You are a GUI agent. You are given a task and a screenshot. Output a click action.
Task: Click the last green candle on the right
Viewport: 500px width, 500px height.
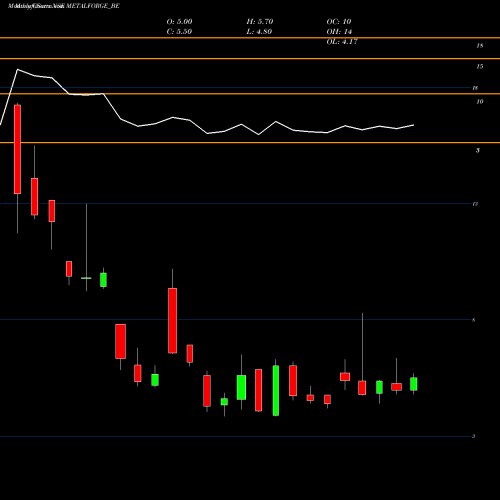pyautogui.click(x=414, y=384)
